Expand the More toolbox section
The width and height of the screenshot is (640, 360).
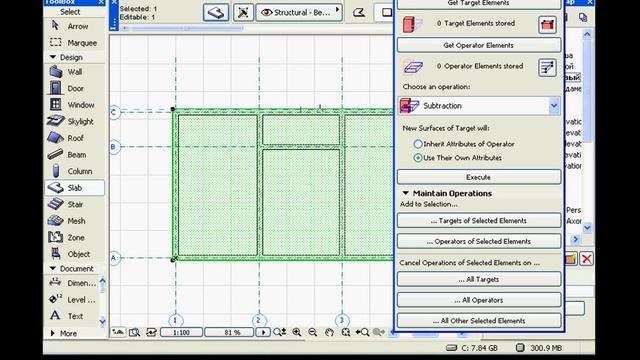point(53,333)
